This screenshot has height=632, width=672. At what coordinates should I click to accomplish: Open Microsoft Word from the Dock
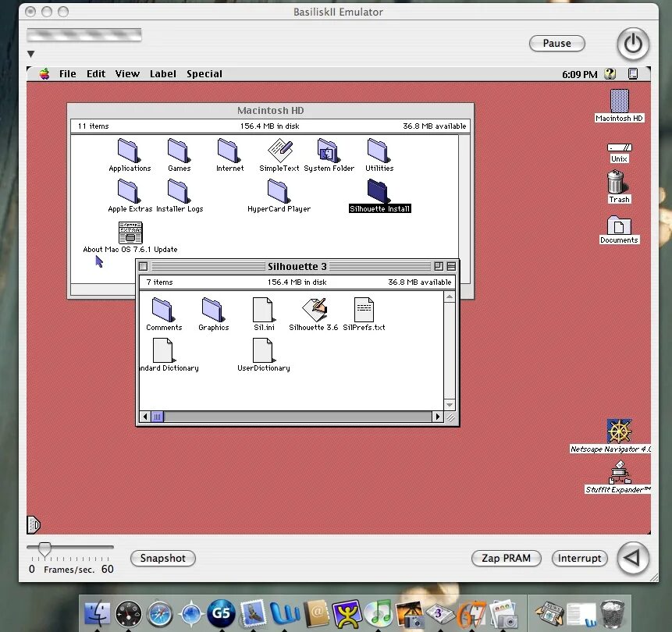pyautogui.click(x=284, y=614)
